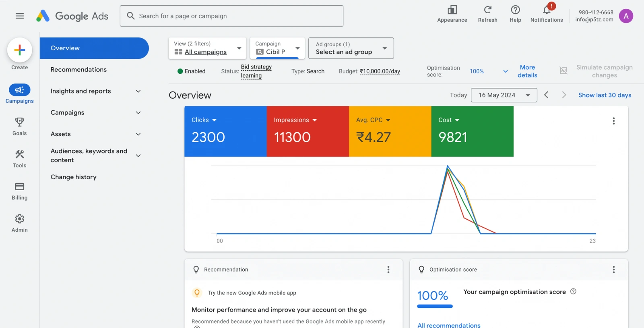644x328 pixels.
Task: Go to the next date range
Action: [x=564, y=95]
